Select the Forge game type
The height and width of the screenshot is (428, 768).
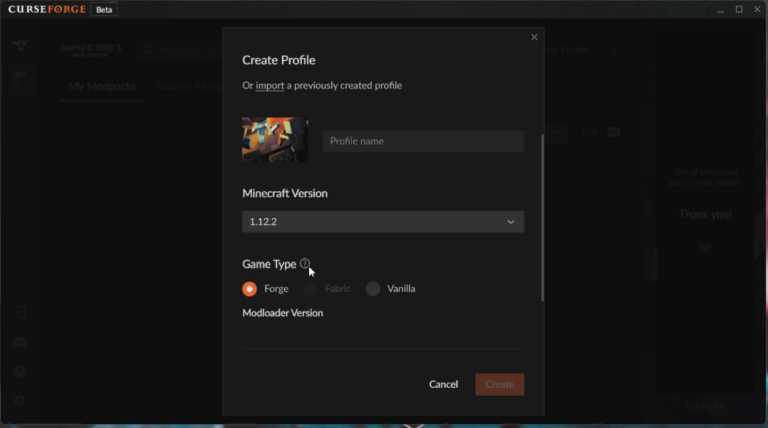click(249, 289)
